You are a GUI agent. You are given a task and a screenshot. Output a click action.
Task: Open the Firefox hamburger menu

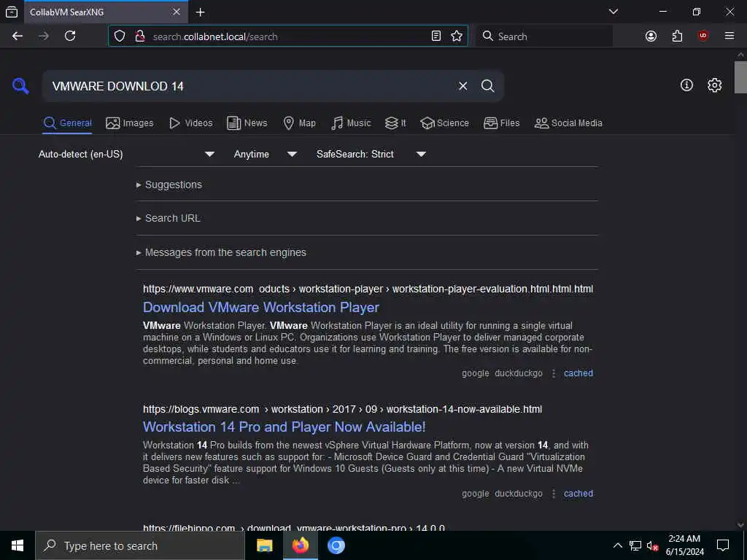coord(729,36)
